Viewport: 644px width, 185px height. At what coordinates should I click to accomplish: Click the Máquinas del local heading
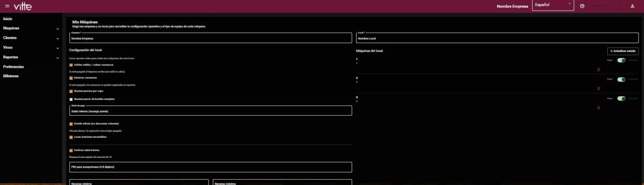[x=370, y=51]
